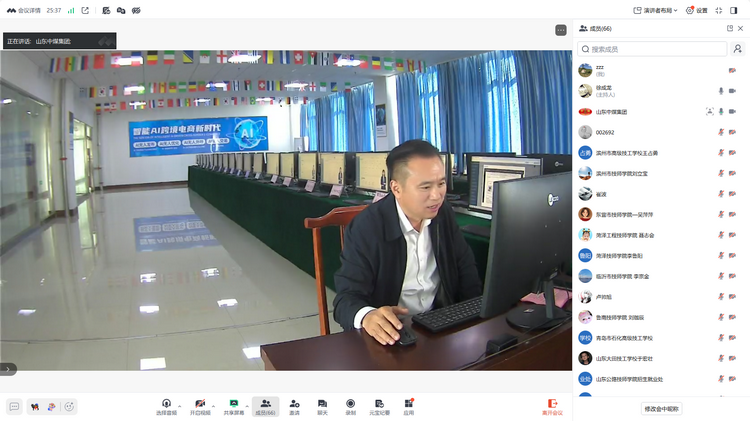Expand the arrow tab at the video's lower left

pyautogui.click(x=8, y=369)
